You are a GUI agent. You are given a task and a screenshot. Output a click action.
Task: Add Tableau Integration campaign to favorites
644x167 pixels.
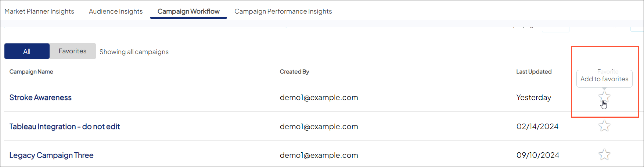pos(604,126)
